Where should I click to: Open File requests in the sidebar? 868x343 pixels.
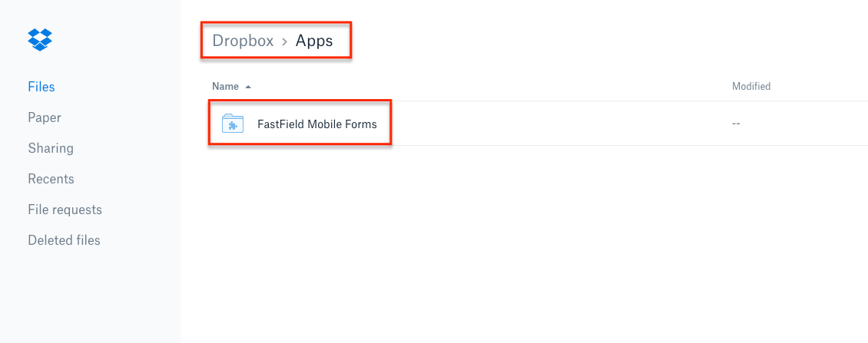[x=65, y=209]
